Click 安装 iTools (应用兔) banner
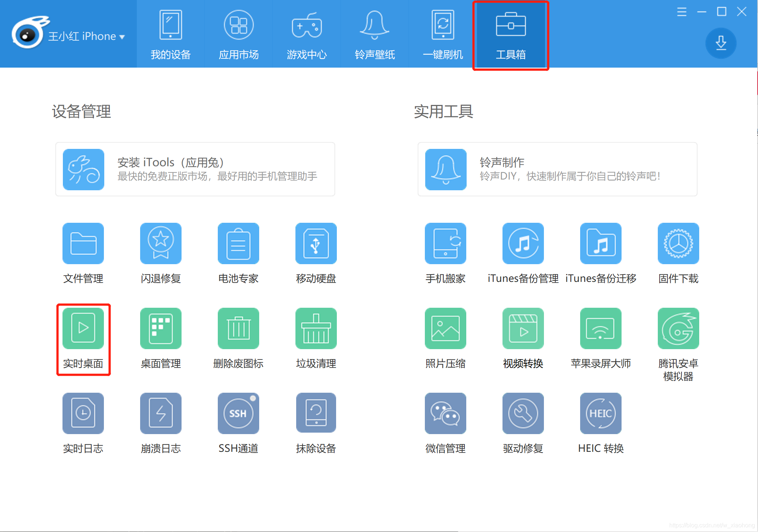This screenshot has width=758, height=532. [x=195, y=169]
